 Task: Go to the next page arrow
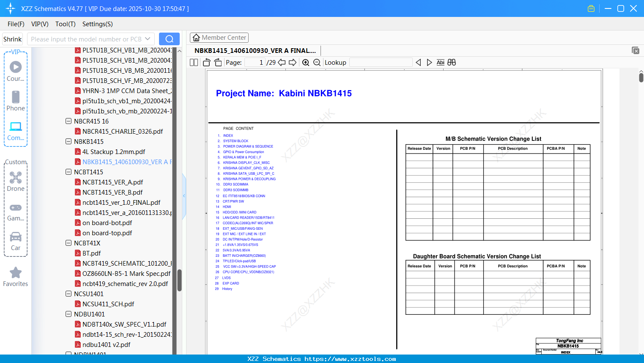pyautogui.click(x=293, y=63)
